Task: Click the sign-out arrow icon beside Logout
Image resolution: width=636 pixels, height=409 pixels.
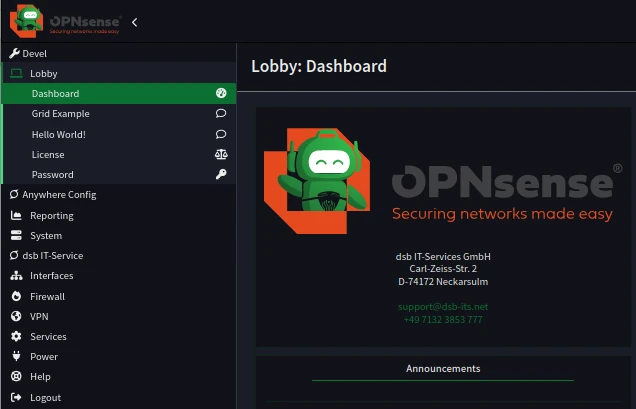Action: click(x=16, y=397)
